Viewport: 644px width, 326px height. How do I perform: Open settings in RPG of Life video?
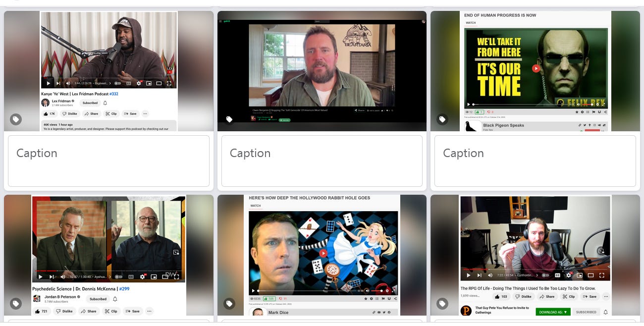coord(568,275)
